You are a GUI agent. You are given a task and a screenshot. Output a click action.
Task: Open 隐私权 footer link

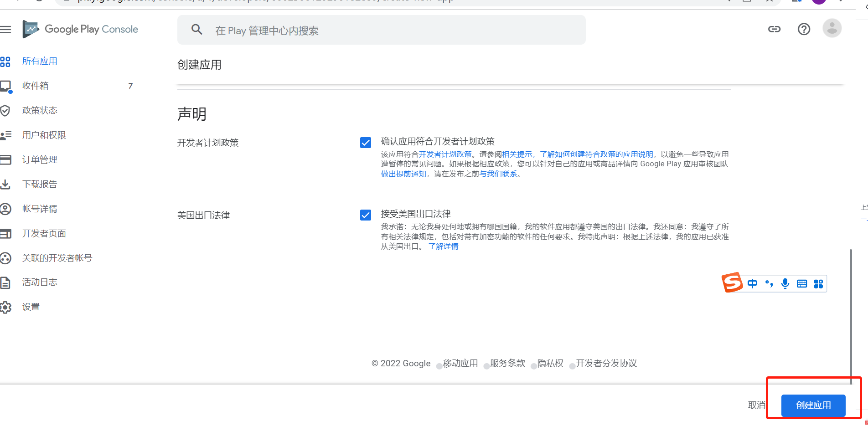pos(550,364)
